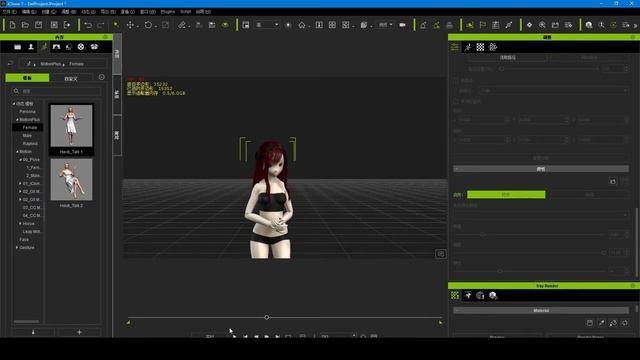The width and height of the screenshot is (640, 360).
Task: Click the timeline end marker triangle
Action: (440, 322)
